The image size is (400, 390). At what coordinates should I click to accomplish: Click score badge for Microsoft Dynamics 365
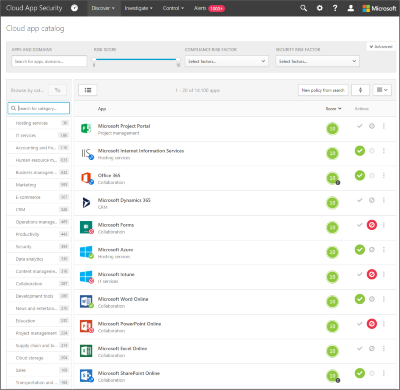pos(332,203)
